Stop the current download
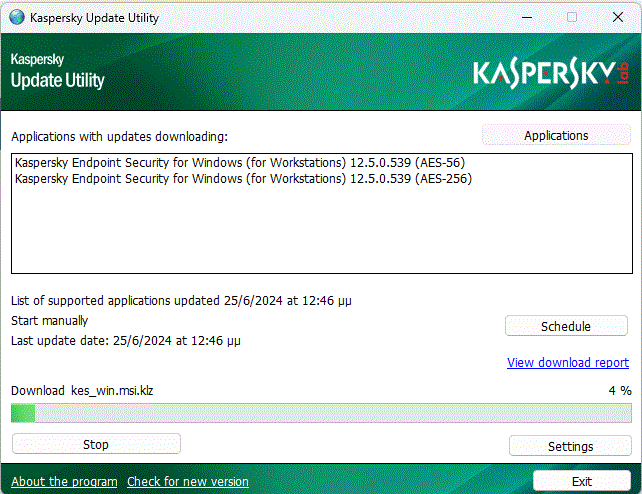 point(96,444)
